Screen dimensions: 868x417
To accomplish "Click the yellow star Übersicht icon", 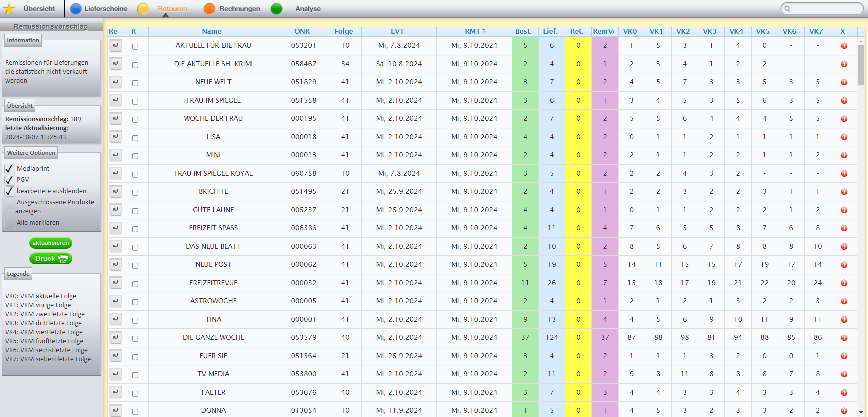I will coord(9,9).
